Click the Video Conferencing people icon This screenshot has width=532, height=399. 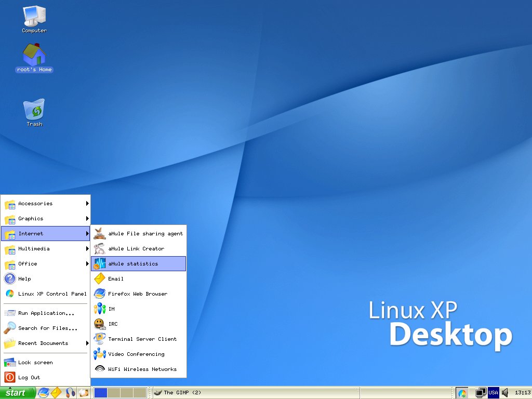pos(99,354)
